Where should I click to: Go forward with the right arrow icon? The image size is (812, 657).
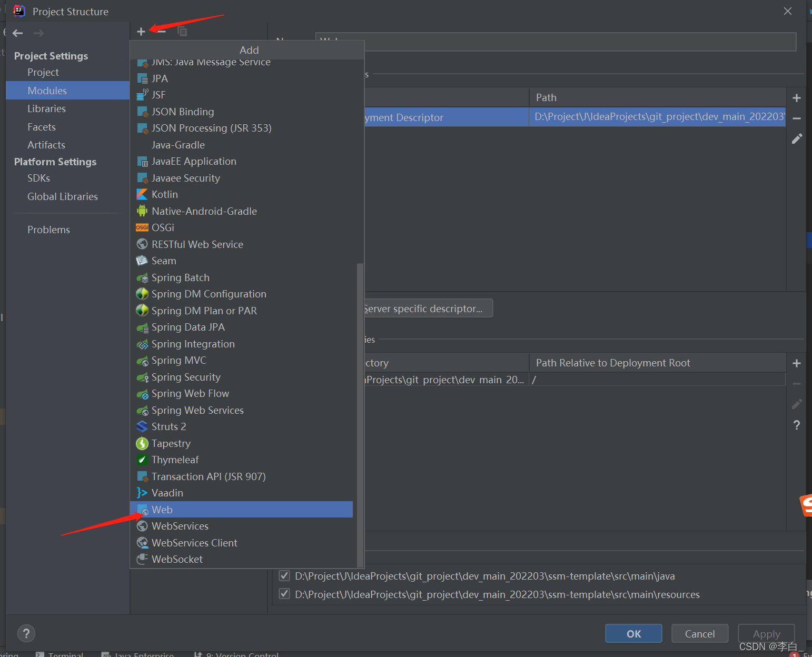pyautogui.click(x=38, y=33)
